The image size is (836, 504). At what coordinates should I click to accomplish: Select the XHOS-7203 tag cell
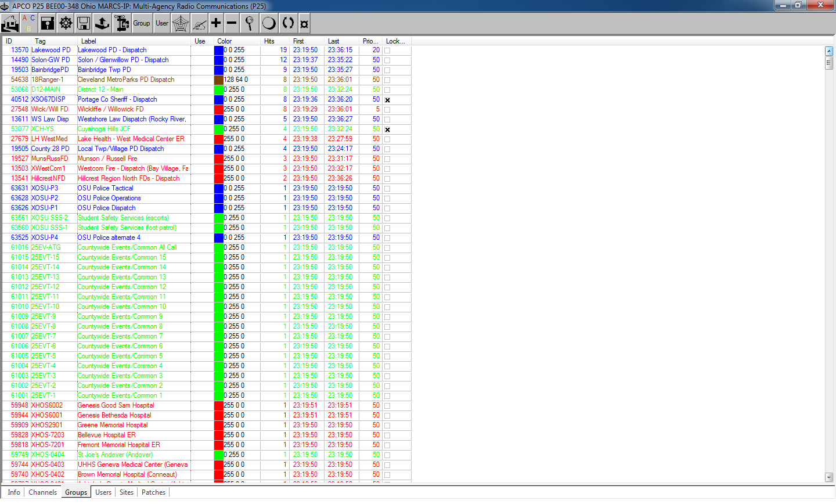(48, 435)
